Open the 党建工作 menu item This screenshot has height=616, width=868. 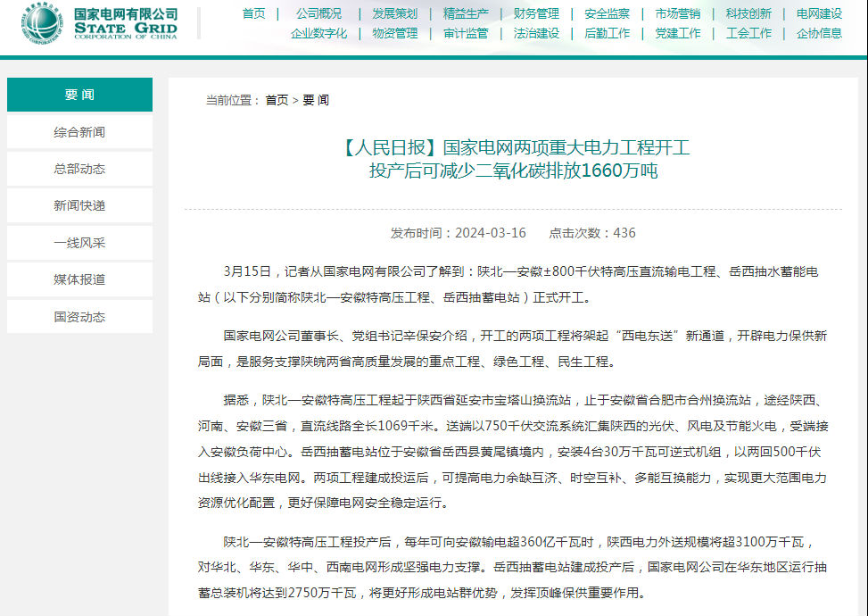678,33
